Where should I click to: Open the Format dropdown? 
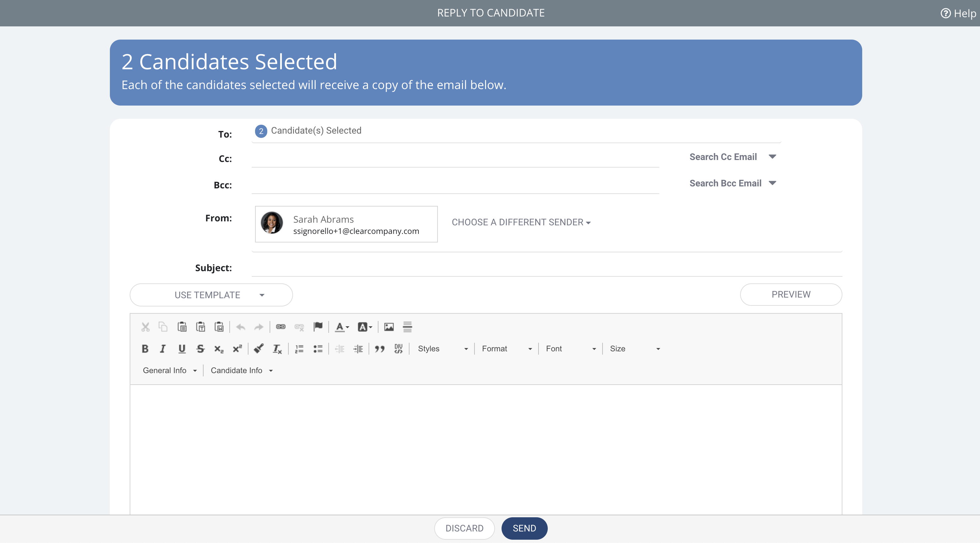tap(507, 349)
